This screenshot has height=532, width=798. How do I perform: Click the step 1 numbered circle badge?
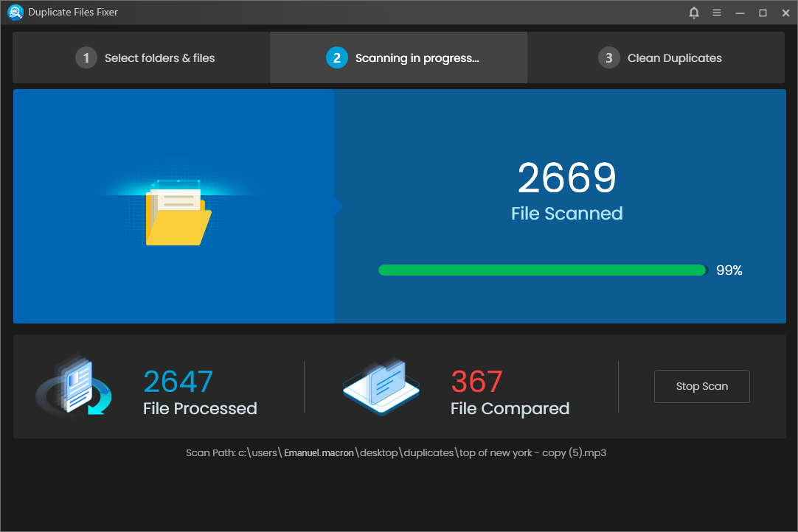coord(86,57)
